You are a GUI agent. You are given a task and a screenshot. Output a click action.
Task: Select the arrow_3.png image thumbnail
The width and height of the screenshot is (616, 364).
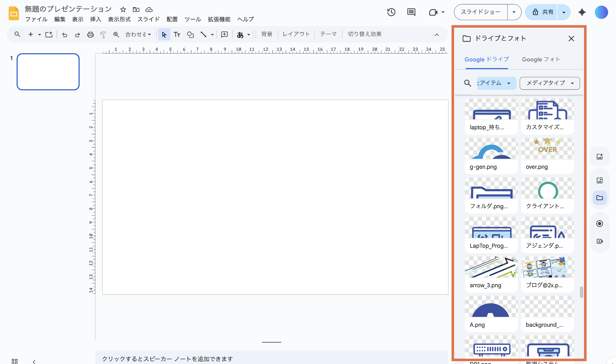click(491, 267)
